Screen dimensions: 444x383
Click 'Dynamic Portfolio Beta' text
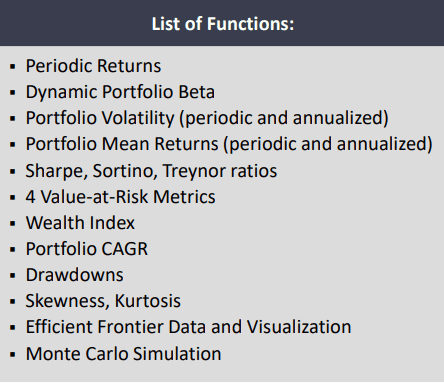[120, 92]
